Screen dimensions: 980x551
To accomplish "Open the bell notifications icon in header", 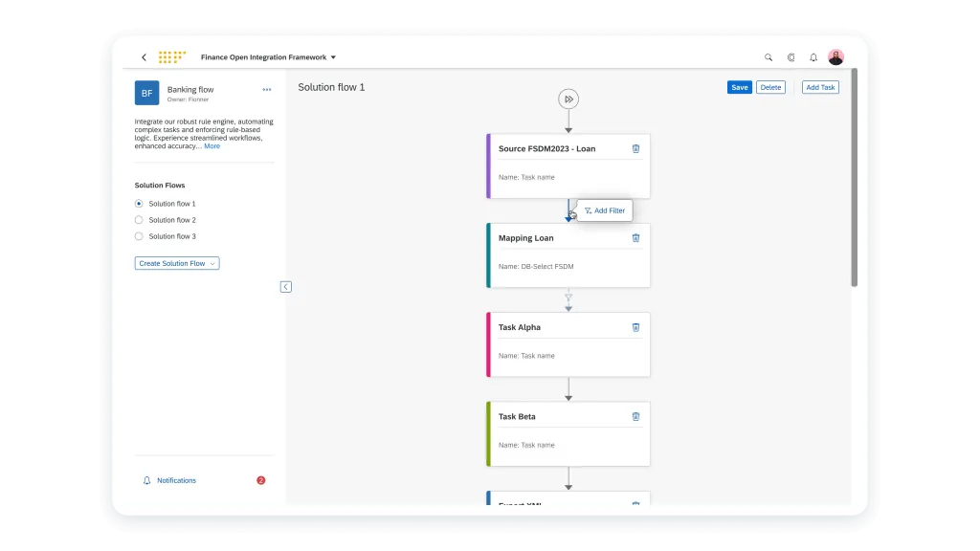I will pos(813,57).
